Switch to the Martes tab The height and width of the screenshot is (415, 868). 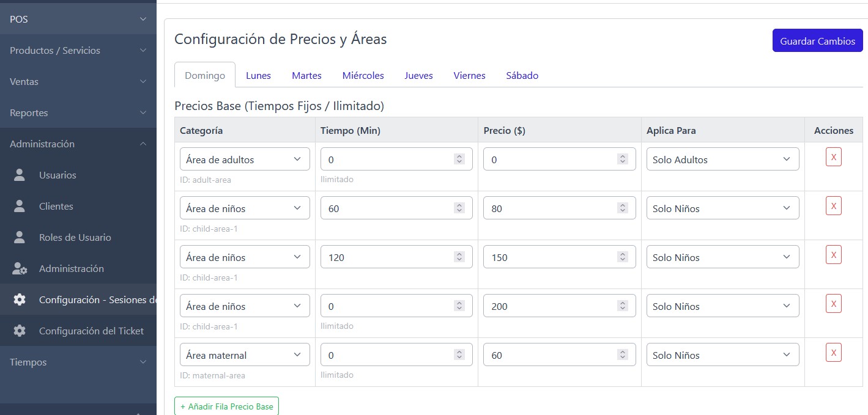point(306,75)
